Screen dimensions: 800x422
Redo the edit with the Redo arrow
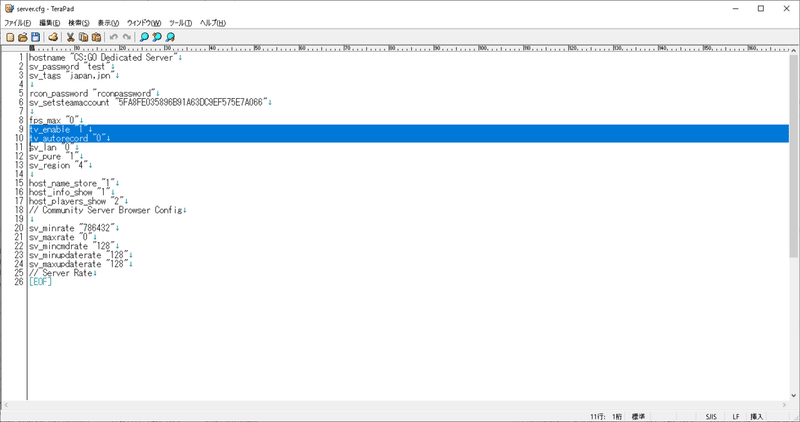[x=126, y=37]
